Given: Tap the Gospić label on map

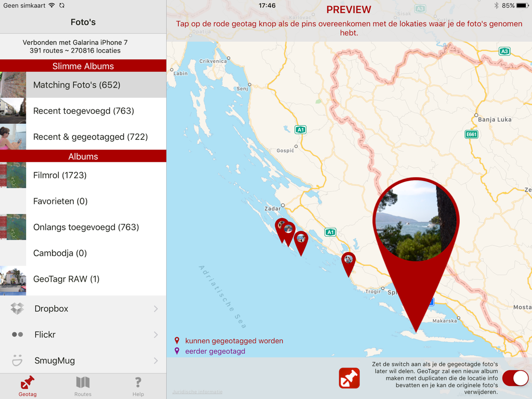Looking at the screenshot, I should click(x=285, y=150).
